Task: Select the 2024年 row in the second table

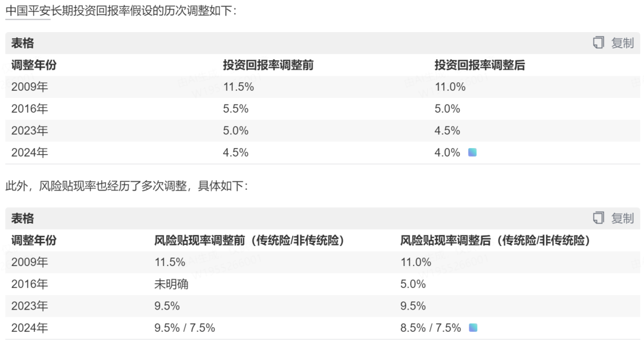Action: 322,328
